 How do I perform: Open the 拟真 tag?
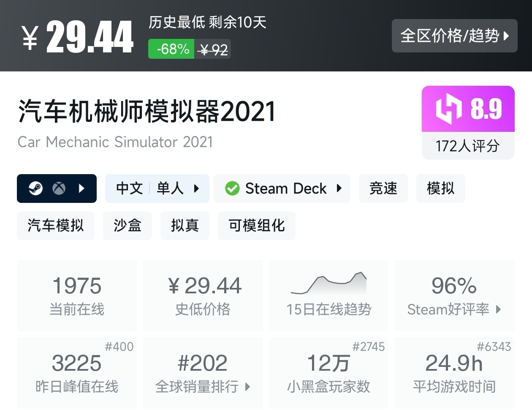click(185, 226)
